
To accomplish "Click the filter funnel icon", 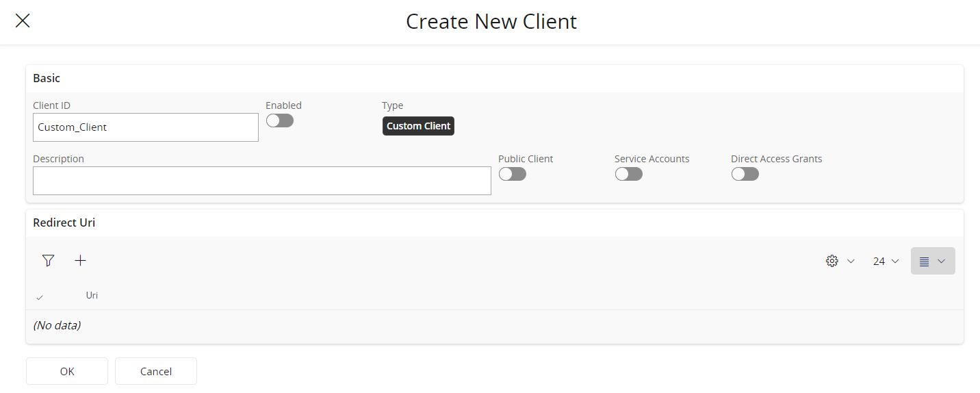I will (48, 260).
